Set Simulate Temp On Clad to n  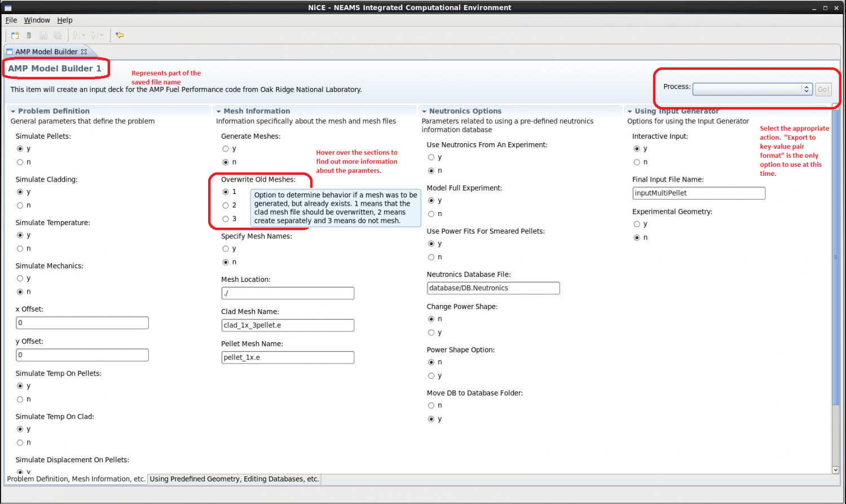[20, 443]
